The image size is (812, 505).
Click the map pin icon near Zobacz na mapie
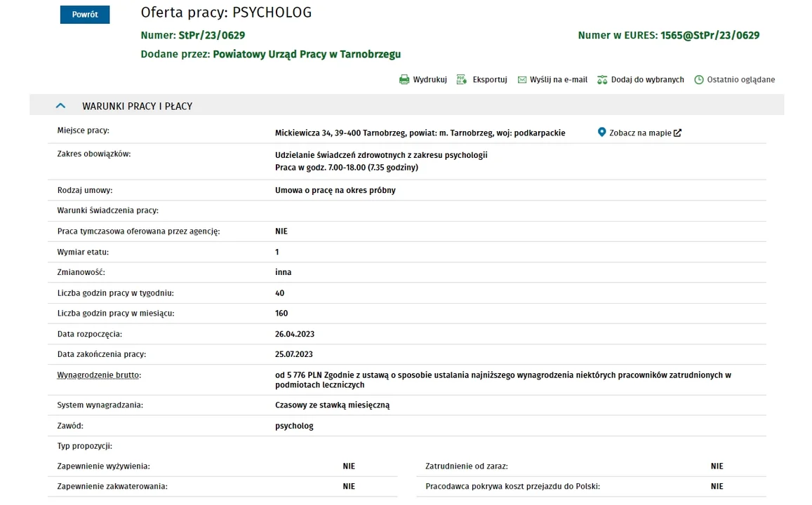click(601, 133)
